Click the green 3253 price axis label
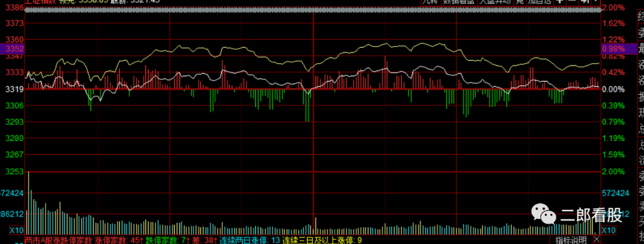The width and height of the screenshot is (644, 244). click(x=15, y=171)
